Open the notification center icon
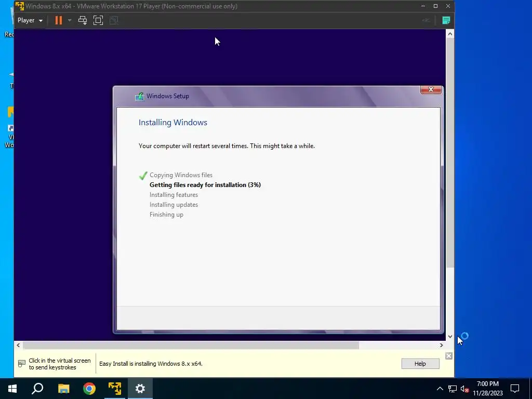The width and height of the screenshot is (532, 399). coord(515,389)
